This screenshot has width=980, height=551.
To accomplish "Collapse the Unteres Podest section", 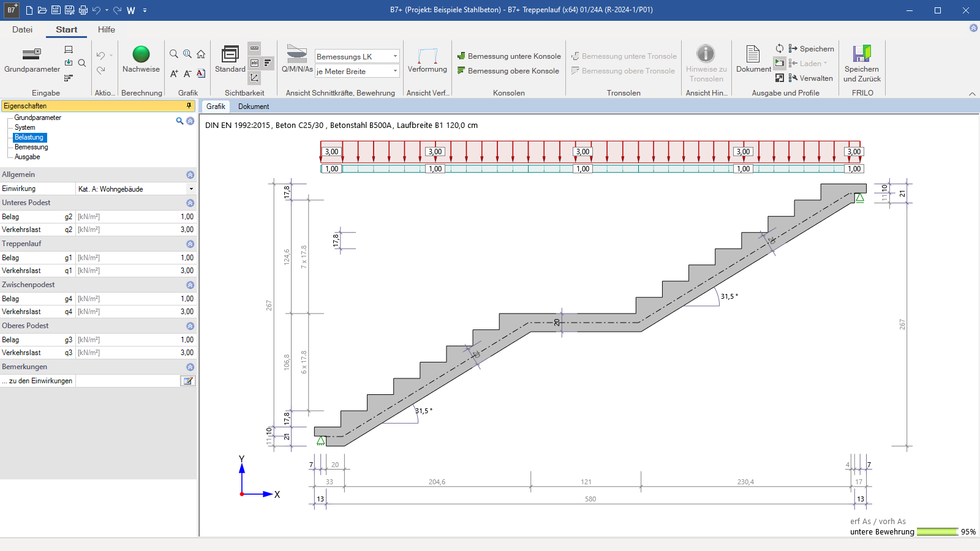I will (190, 203).
